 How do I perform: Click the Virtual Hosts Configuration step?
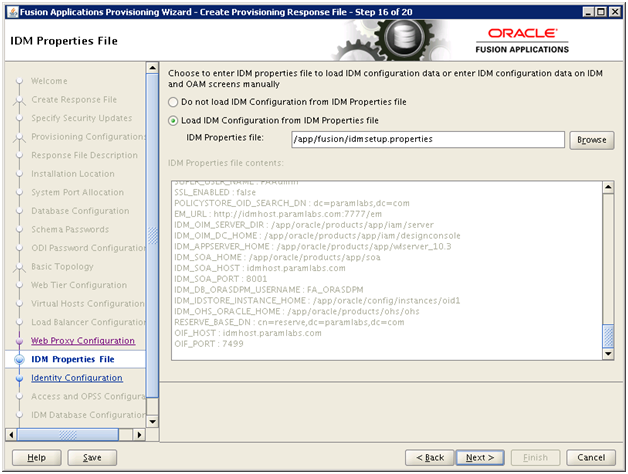(88, 304)
